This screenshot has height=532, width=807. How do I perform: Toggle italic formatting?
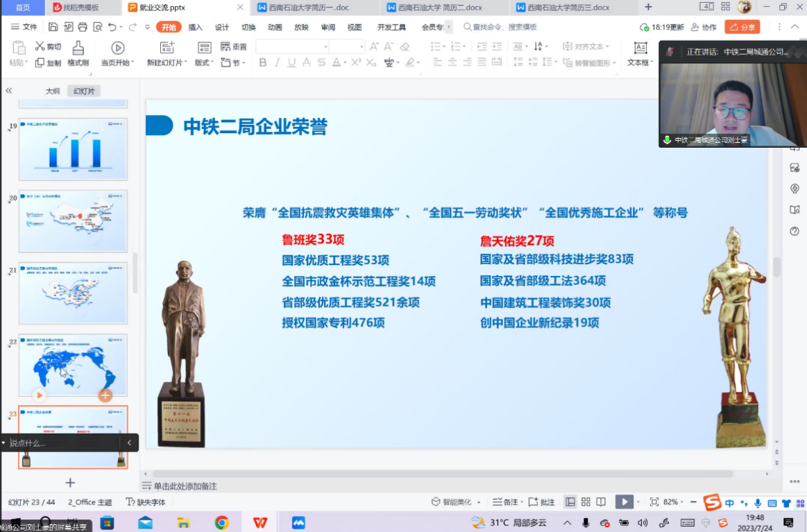pyautogui.click(x=277, y=62)
